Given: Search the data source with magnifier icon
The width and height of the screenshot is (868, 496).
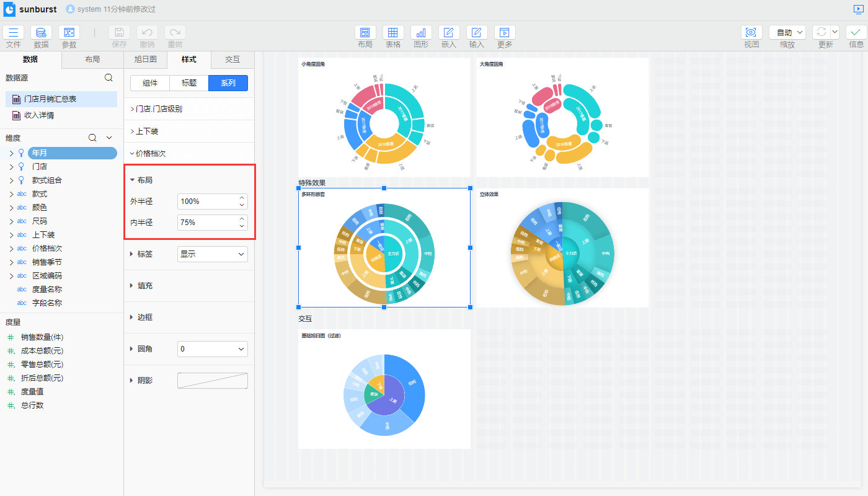Looking at the screenshot, I should [x=108, y=77].
